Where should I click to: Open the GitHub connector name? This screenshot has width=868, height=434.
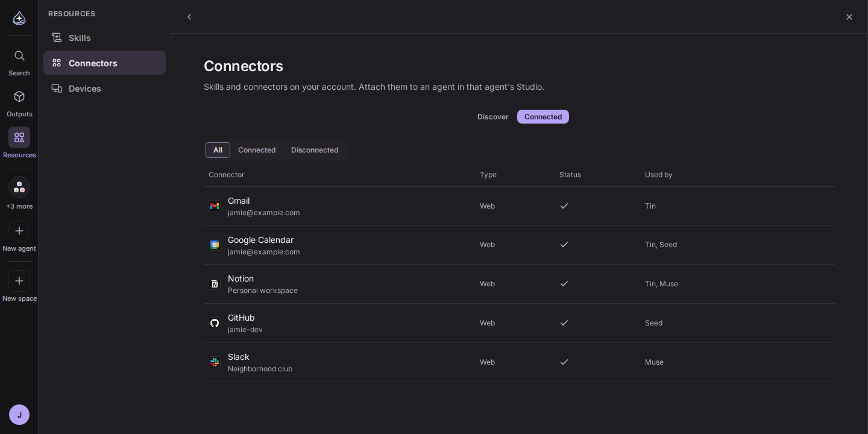[x=241, y=318]
